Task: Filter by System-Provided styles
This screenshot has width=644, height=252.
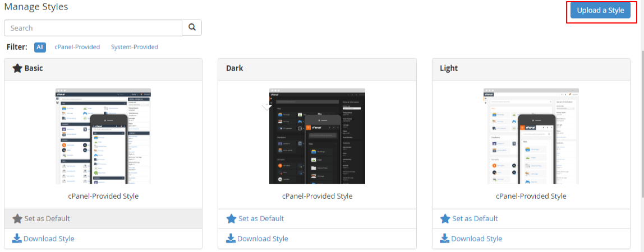Action: (135, 47)
